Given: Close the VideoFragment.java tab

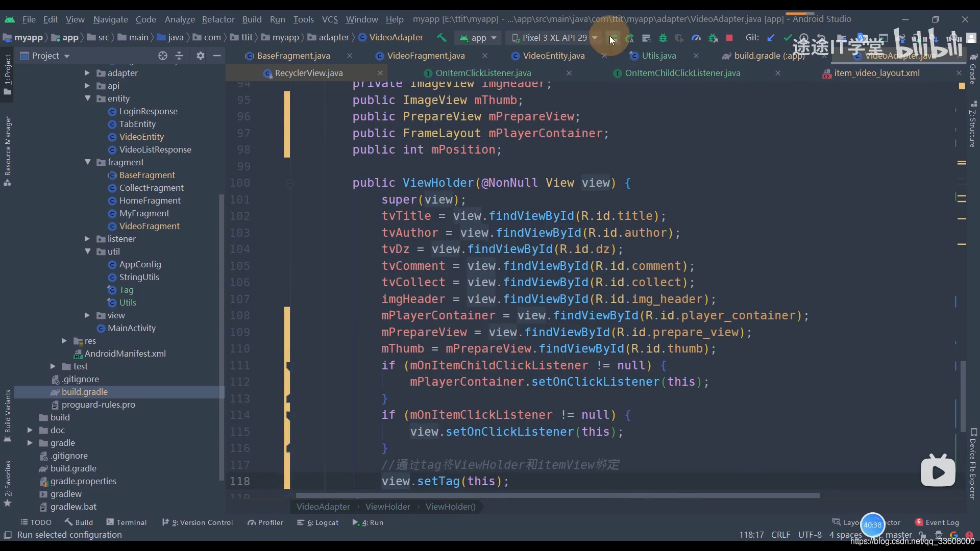Looking at the screenshot, I should tap(484, 56).
